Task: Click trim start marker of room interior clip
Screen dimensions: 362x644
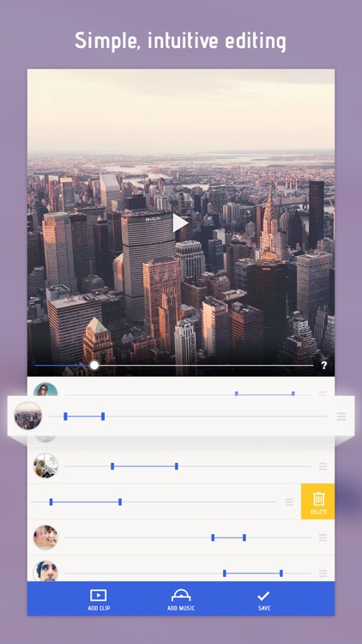Action: coord(112,466)
